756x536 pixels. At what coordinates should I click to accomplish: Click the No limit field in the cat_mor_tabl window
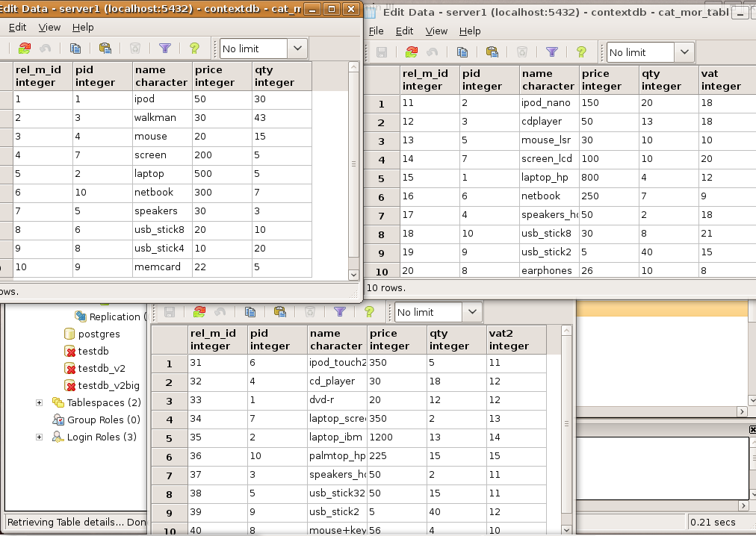click(x=640, y=52)
